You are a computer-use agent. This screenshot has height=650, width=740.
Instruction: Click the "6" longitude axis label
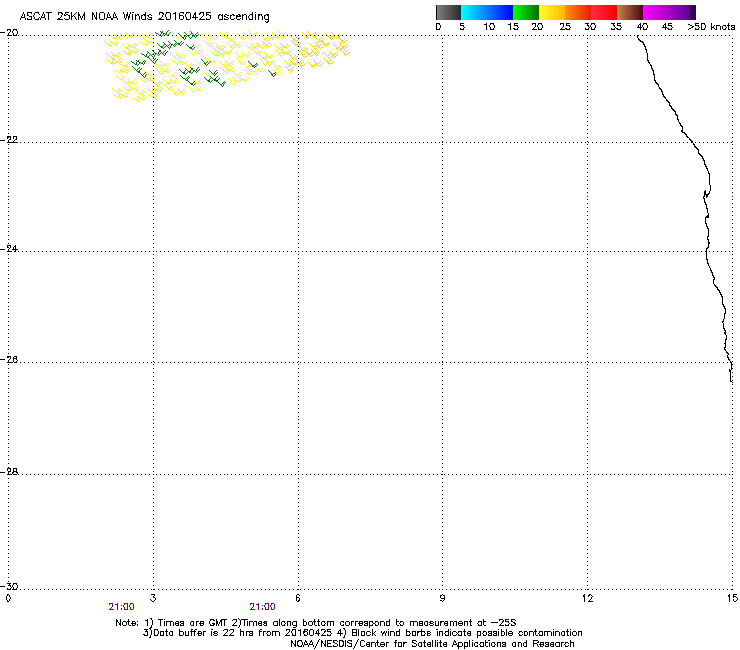coord(298,598)
